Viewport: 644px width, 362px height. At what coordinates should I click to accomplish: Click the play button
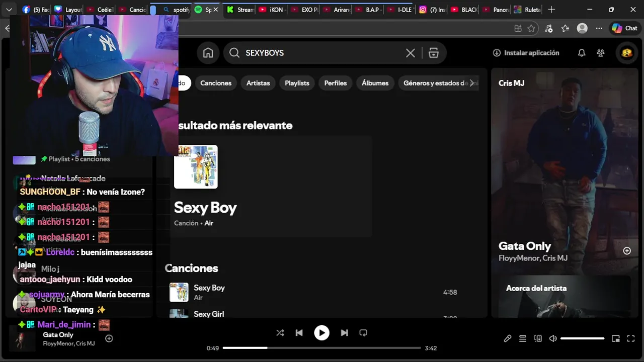(321, 333)
